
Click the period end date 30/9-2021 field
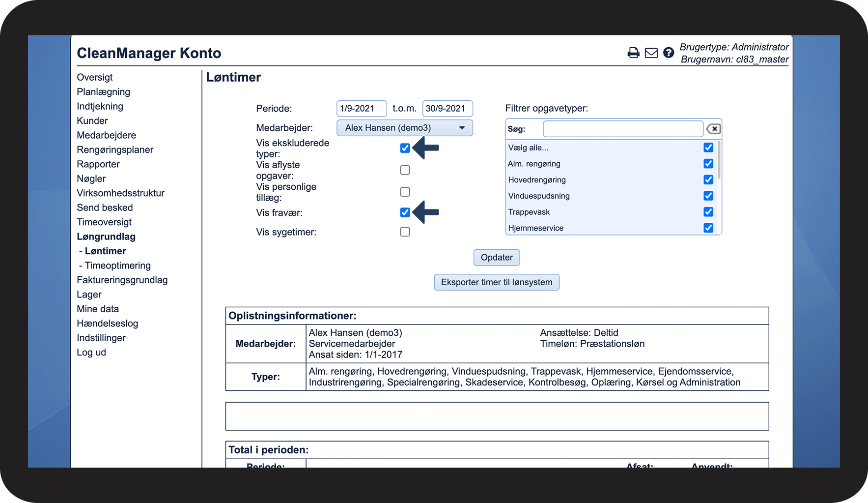[448, 109]
